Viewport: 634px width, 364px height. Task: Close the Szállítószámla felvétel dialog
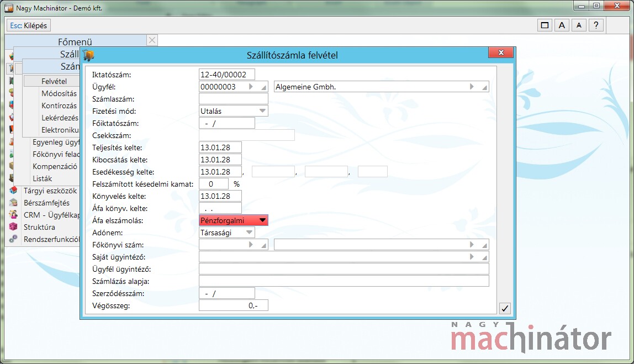point(501,52)
